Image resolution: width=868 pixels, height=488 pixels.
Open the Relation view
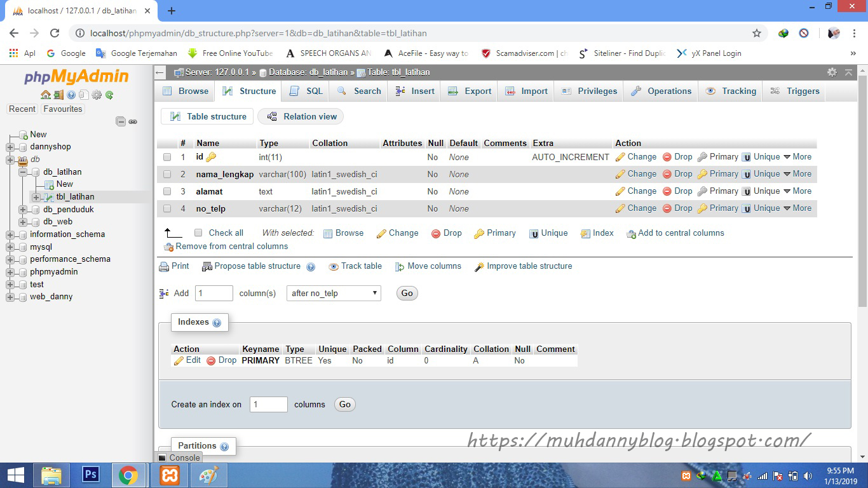[300, 116]
